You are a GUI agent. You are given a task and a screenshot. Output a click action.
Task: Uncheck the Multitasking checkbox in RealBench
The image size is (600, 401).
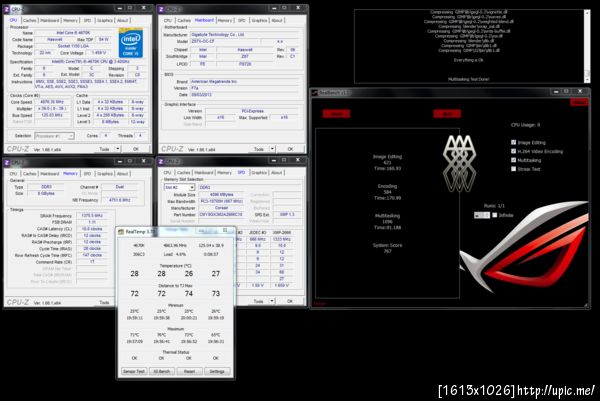coord(514,160)
